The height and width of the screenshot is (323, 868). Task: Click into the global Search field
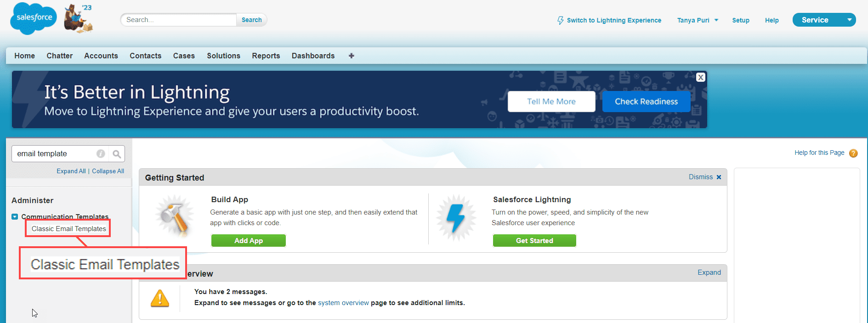[x=179, y=20]
